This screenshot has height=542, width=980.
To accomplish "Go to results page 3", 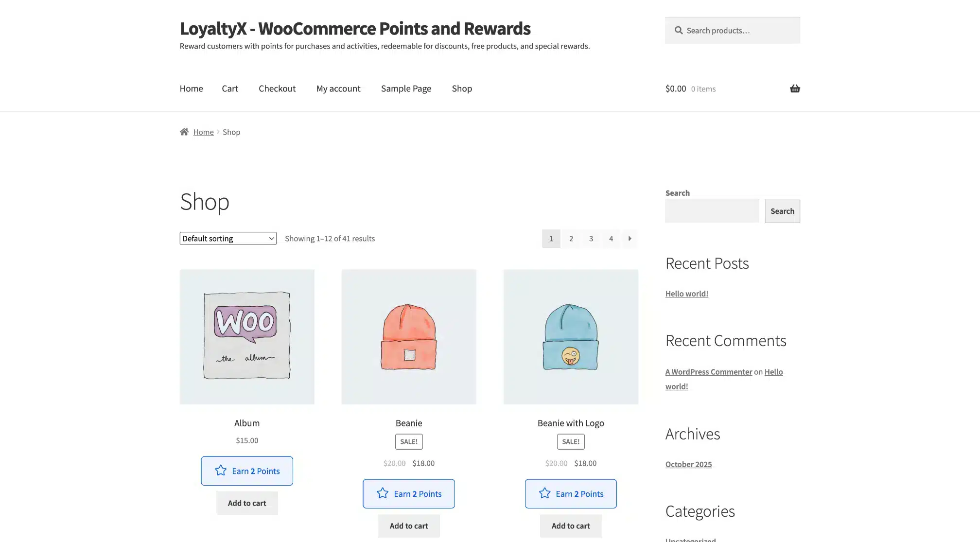I will tap(591, 239).
